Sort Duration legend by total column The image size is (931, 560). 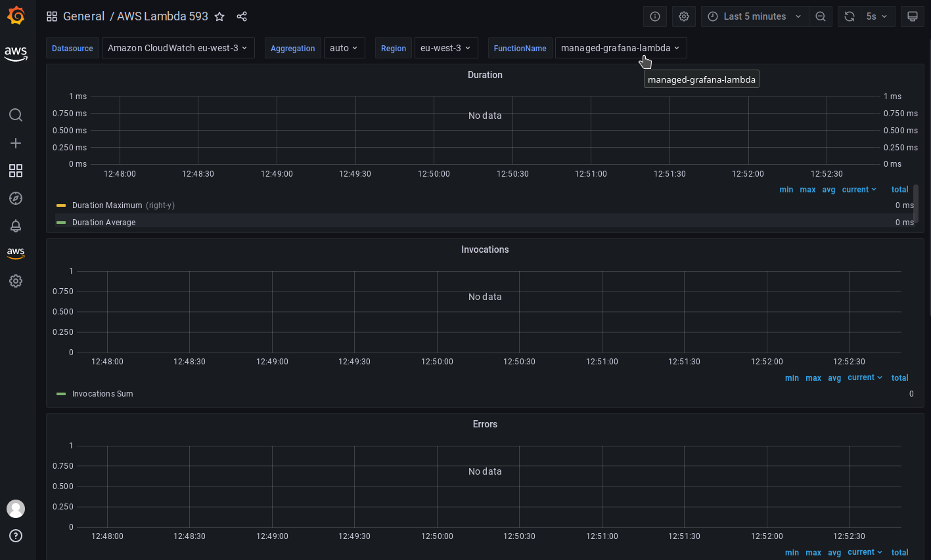pos(900,190)
